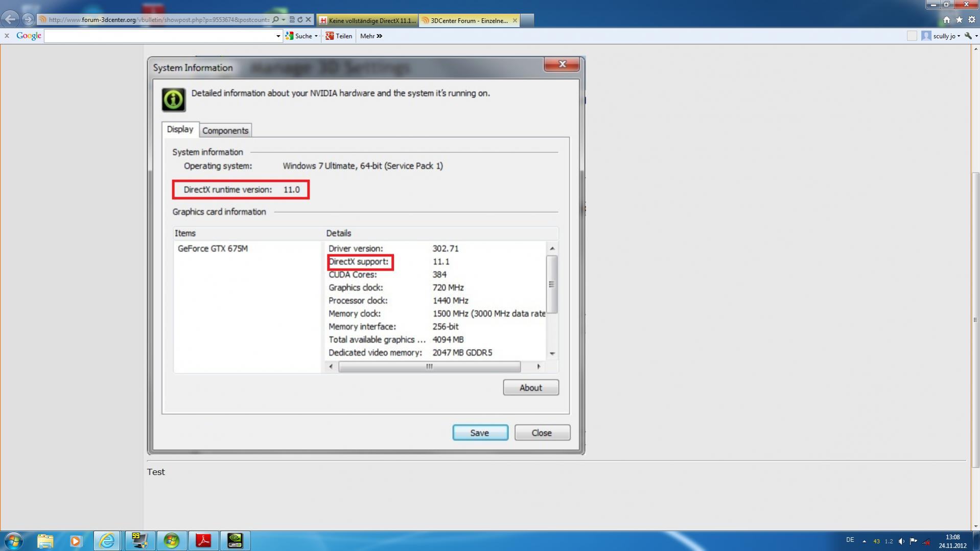Screen dimensions: 980x551
Task: Expand the Mehr toolbar menu
Action: pos(371,36)
